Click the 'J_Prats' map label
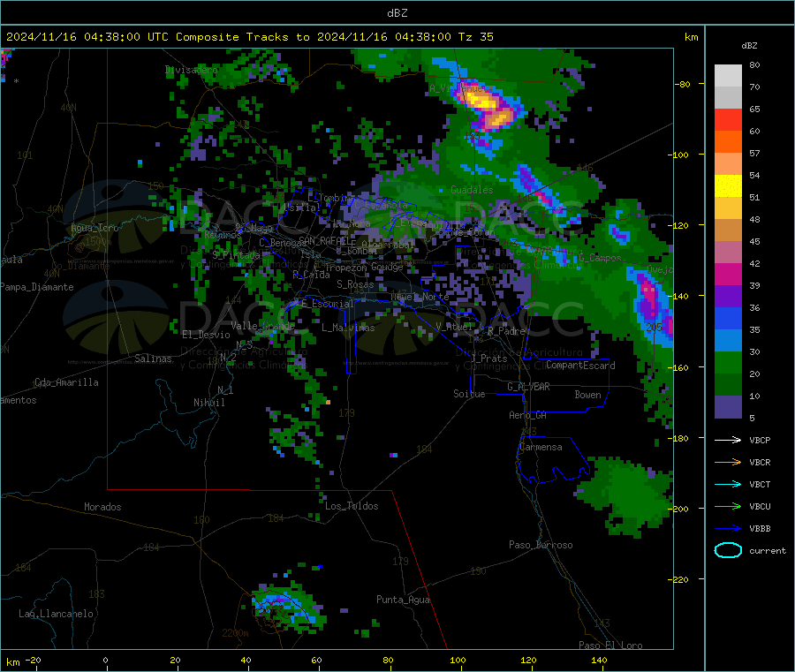Image resolution: width=795 pixels, height=672 pixels. coord(489,359)
